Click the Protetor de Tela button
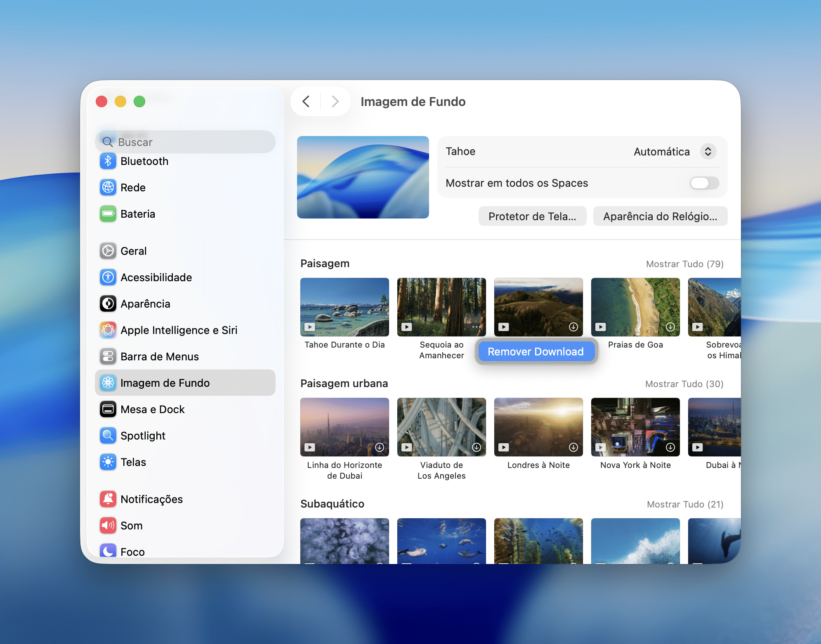The height and width of the screenshot is (644, 821). (x=532, y=216)
